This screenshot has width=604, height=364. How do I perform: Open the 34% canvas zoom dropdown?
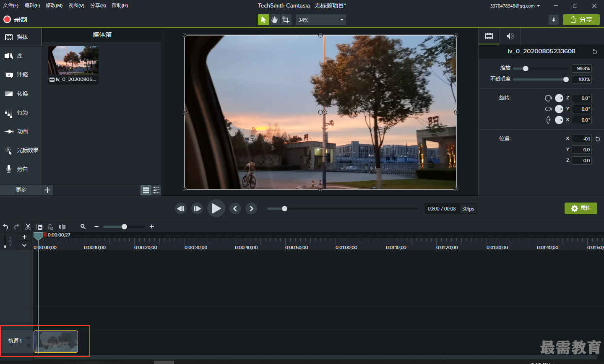point(321,20)
